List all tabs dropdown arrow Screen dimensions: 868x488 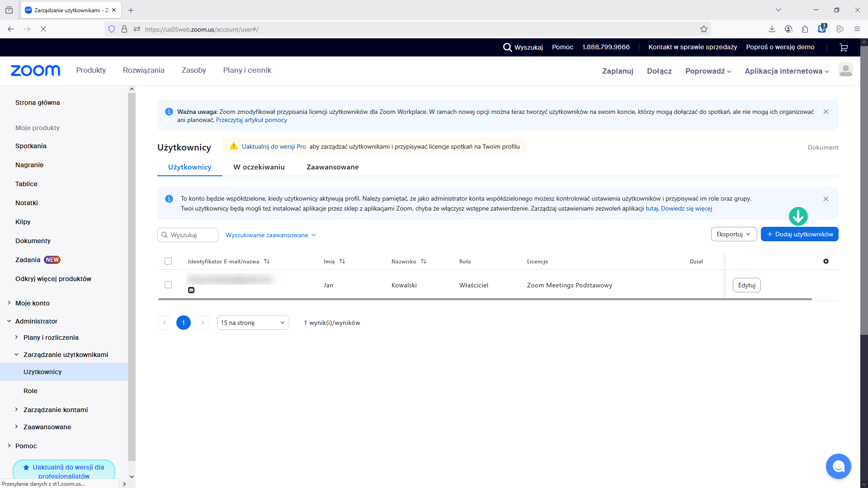(778, 10)
